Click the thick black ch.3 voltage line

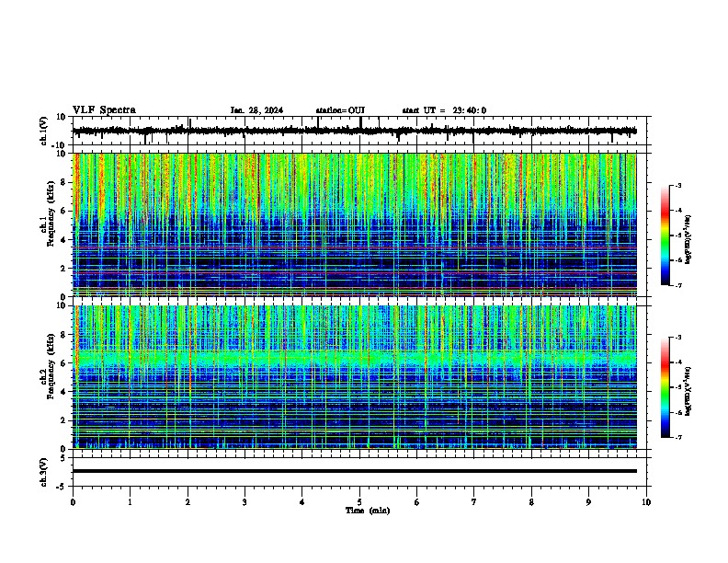click(x=354, y=471)
